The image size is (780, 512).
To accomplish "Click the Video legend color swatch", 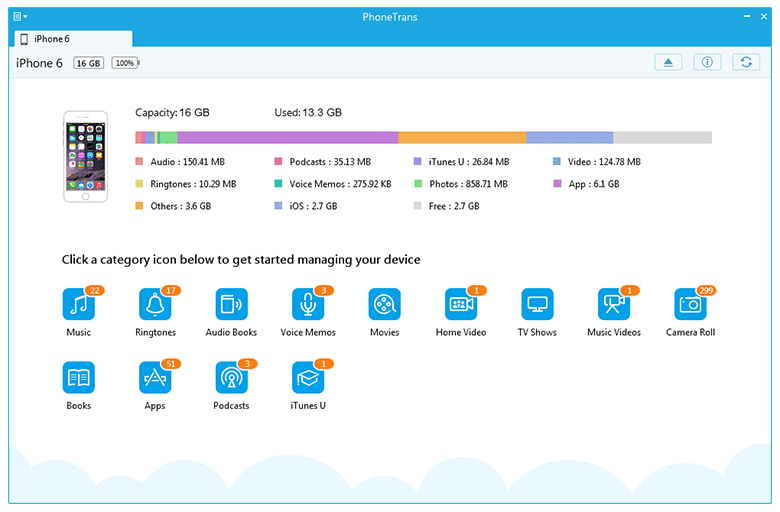I will 557,162.
